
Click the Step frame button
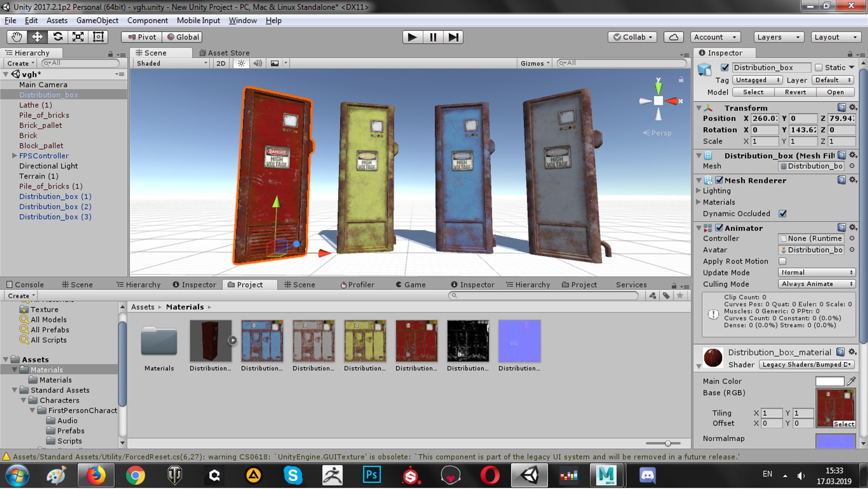click(453, 37)
